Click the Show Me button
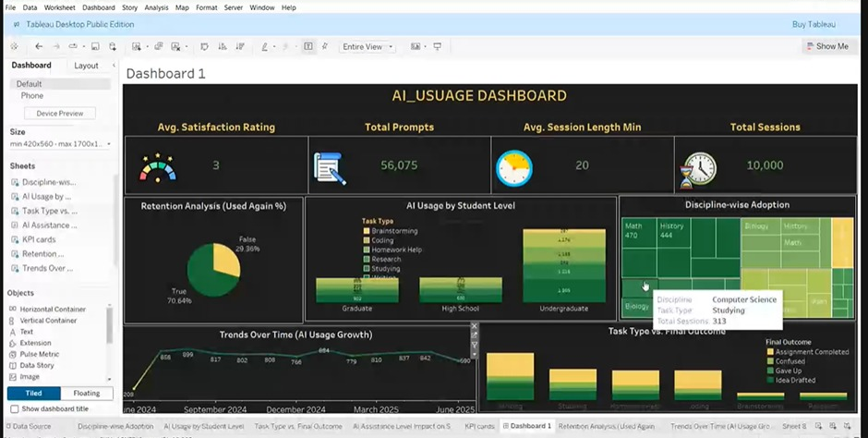Viewport: 868px width, 438px height. (825, 46)
